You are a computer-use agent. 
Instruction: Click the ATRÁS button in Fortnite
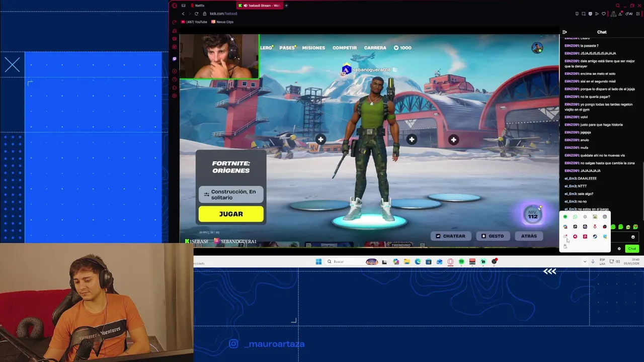click(529, 236)
